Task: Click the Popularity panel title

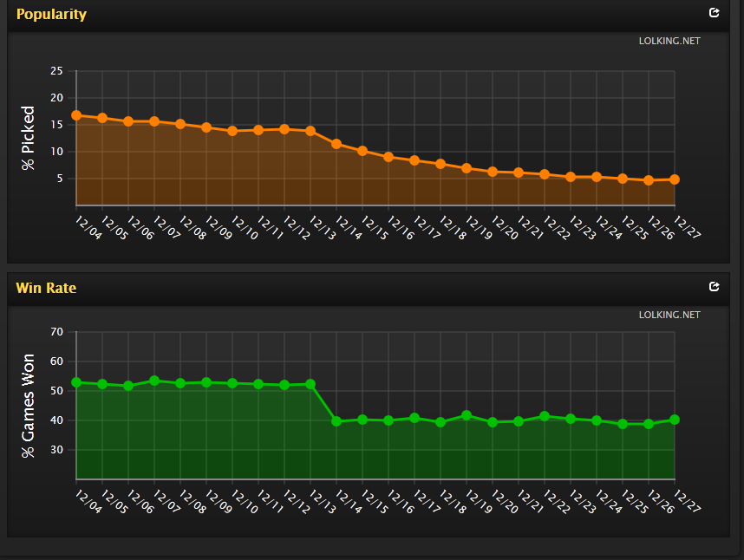Action: click(51, 14)
